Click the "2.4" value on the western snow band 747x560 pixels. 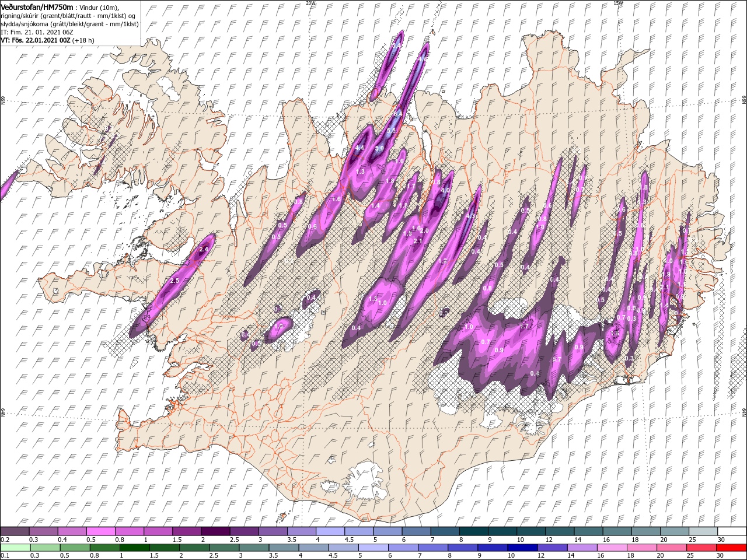click(x=204, y=249)
